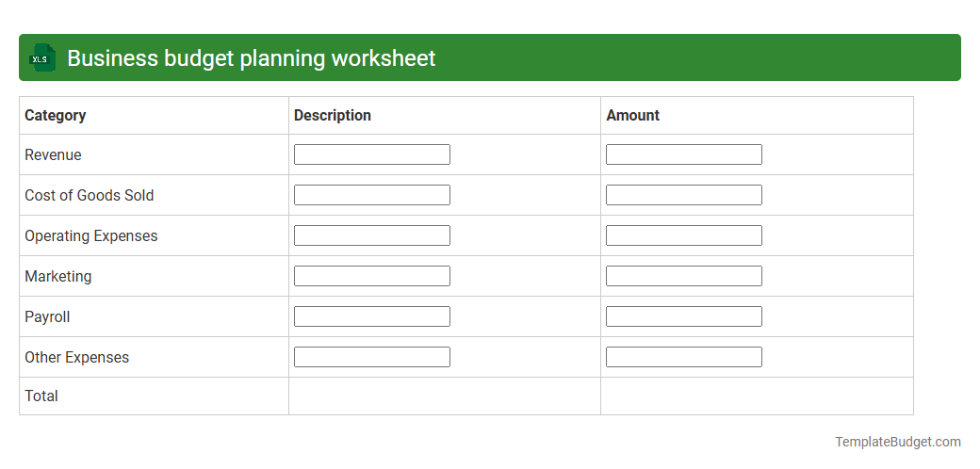Click Other Expenses amount field
The image size is (980, 469).
[684, 357]
